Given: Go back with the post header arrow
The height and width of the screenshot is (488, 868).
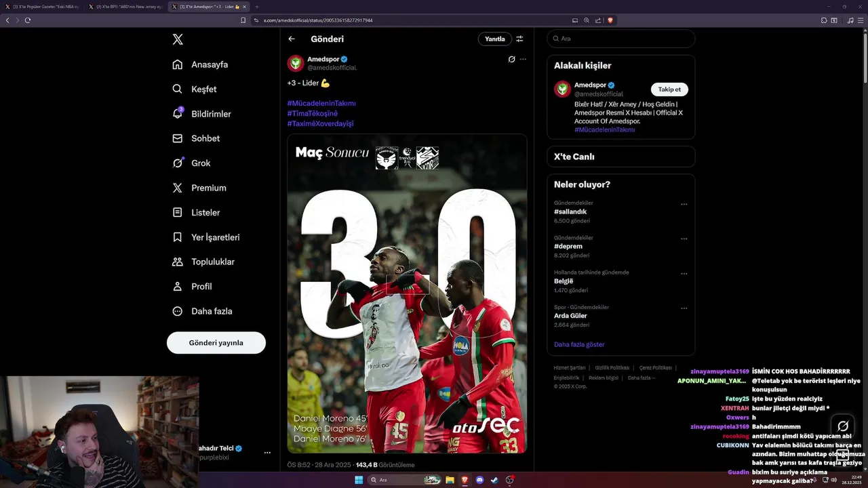Looking at the screenshot, I should tap(292, 39).
